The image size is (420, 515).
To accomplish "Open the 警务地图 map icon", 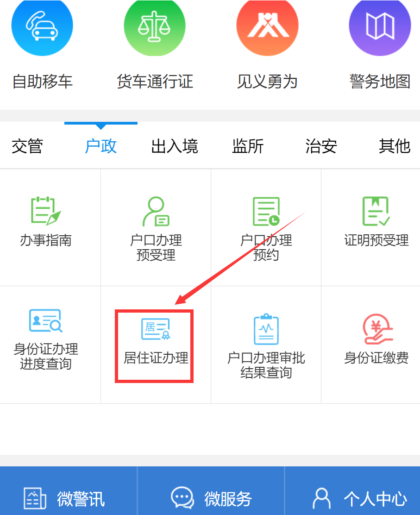I will click(x=380, y=27).
